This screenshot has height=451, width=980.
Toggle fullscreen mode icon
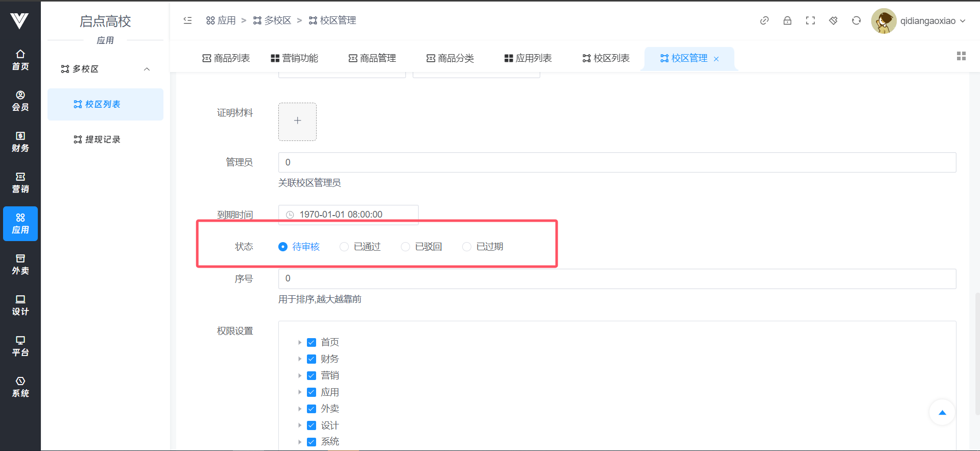tap(810, 20)
